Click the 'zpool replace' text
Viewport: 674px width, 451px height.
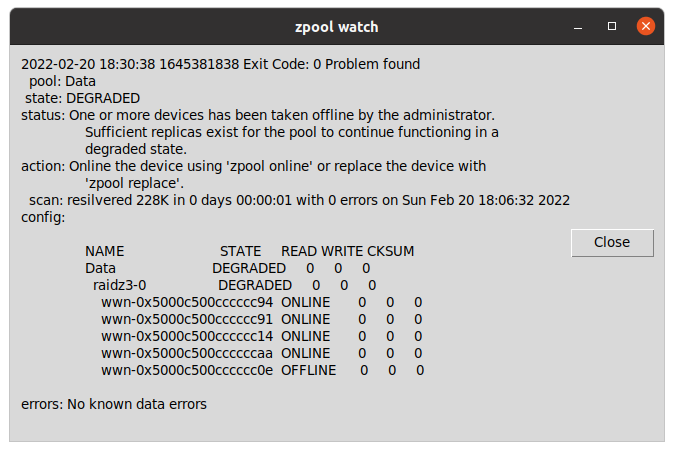pos(135,184)
